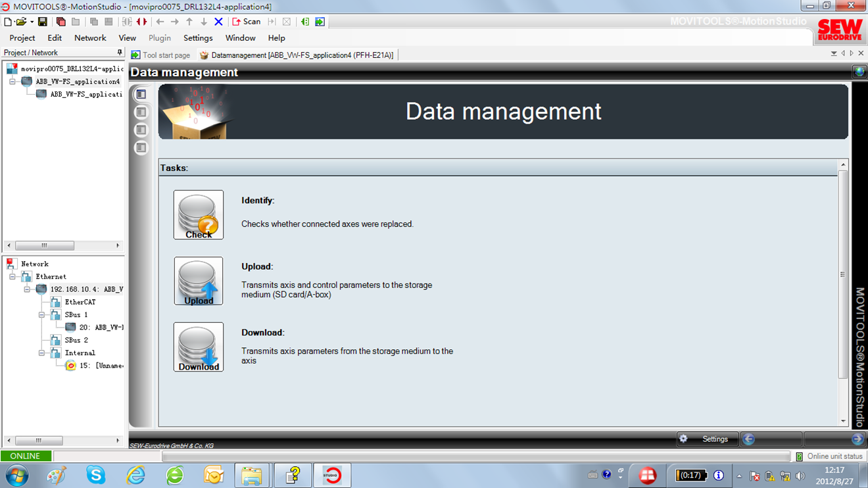Start the Upload task icon
The image size is (868, 488).
(x=199, y=281)
